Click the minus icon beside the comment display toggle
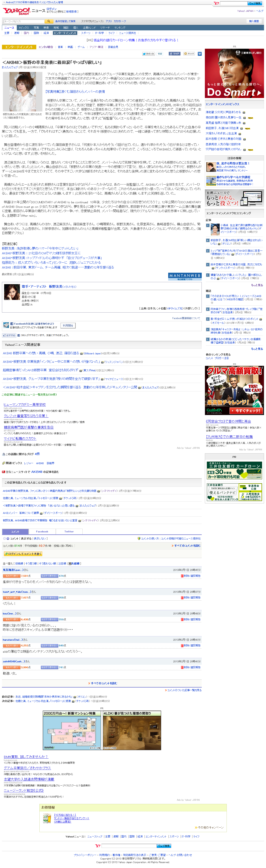This screenshot has height=868, width=266. [x=8, y=539]
